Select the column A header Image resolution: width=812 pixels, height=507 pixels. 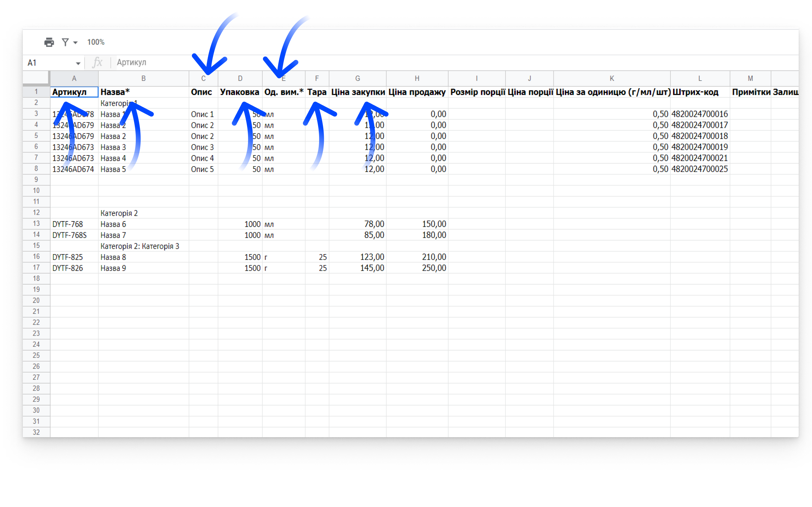point(74,78)
